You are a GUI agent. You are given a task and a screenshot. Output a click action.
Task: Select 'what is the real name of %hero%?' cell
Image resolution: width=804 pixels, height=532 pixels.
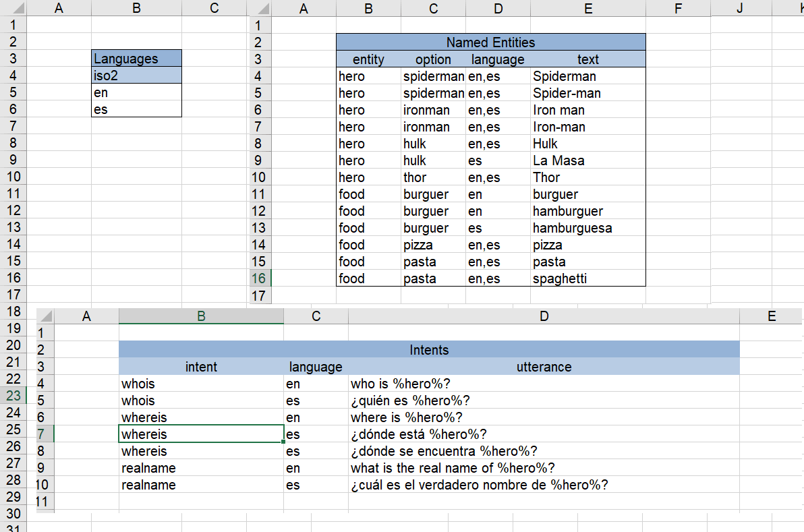click(544, 468)
